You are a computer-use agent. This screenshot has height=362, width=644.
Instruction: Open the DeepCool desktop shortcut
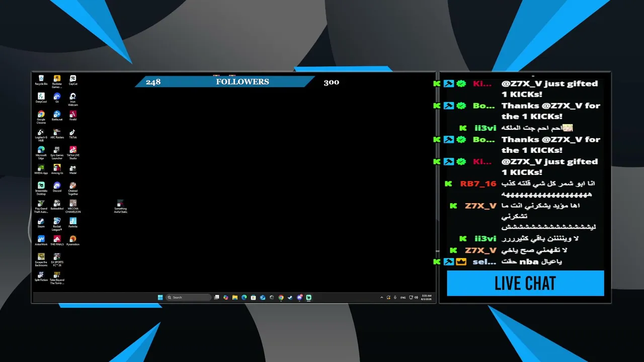click(41, 98)
